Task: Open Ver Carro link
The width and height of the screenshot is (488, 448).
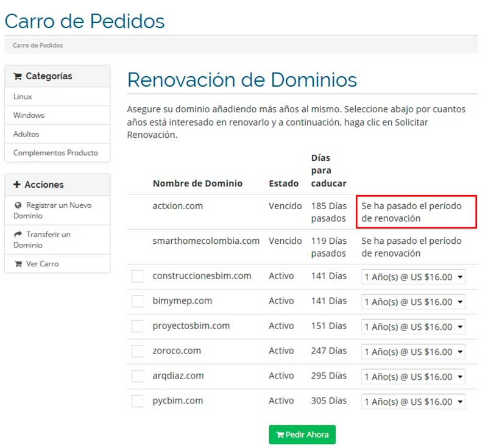Action: coord(58,264)
